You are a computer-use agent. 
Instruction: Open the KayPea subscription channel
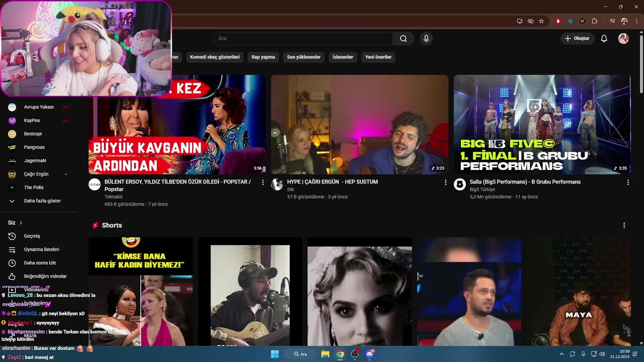39,121
